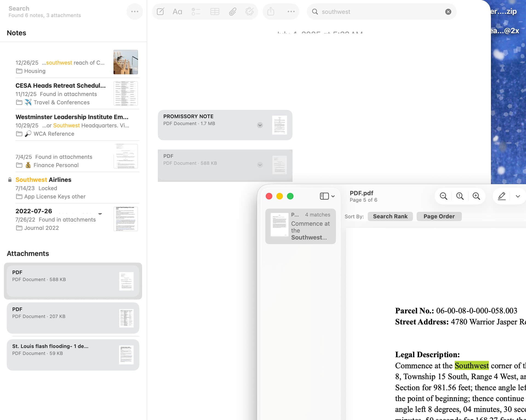Add a table with the table icon
This screenshot has height=420, width=526.
215,12
